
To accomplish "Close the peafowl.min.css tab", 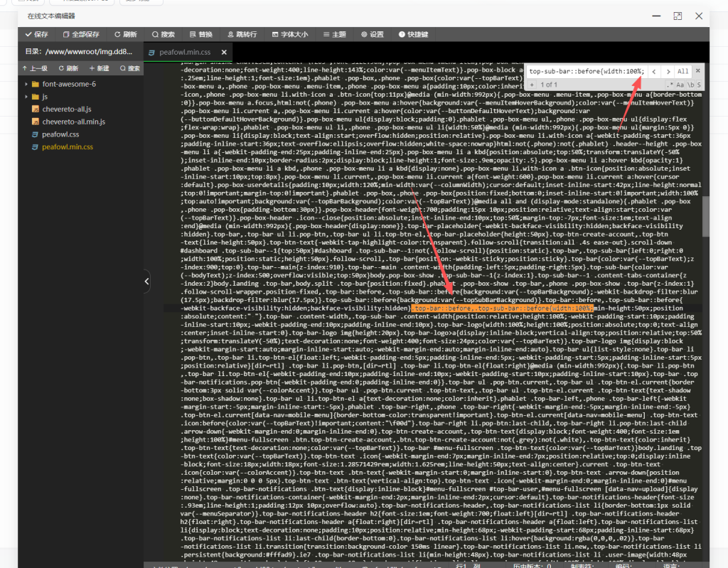I will 223,53.
